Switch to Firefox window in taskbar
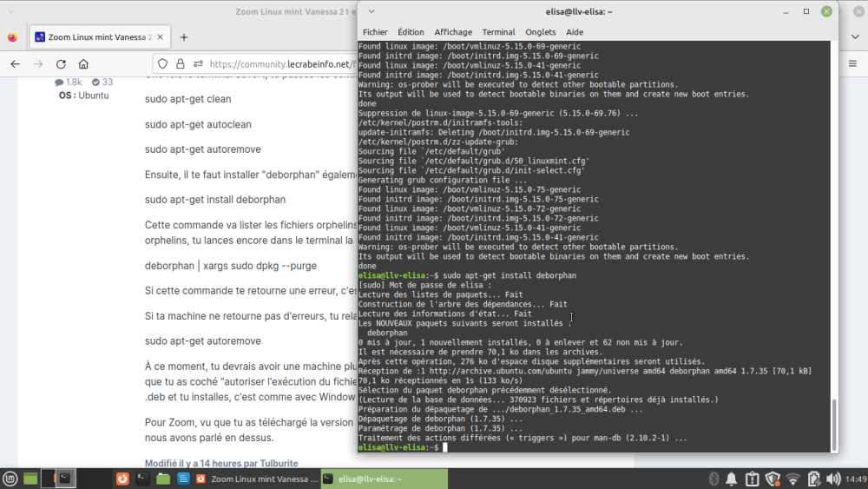The width and height of the screenshot is (868, 489). (253, 479)
